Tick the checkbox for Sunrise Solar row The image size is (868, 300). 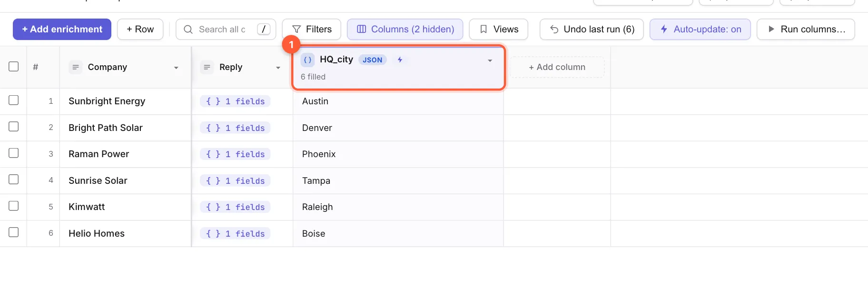pos(14,180)
